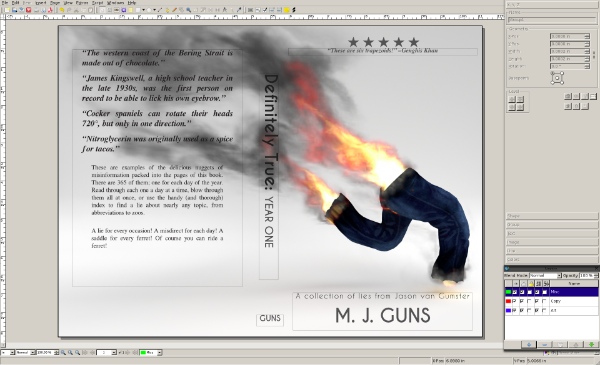Viewport: 600px width, 365px height.
Task: Open the current layer dropdown in the status bar
Action: click(x=151, y=352)
